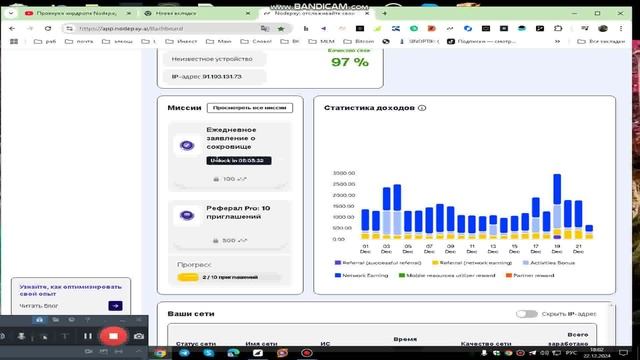
Task: Open the checkmark icon of the Ежедневное заявление mission
Action: tap(187, 145)
